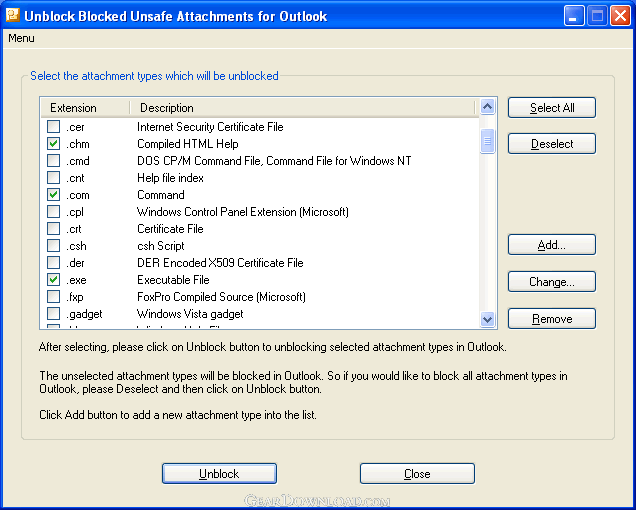This screenshot has width=636, height=510.
Task: Uncheck the .chm Compiled HTML Help checkbox
Action: coord(54,144)
